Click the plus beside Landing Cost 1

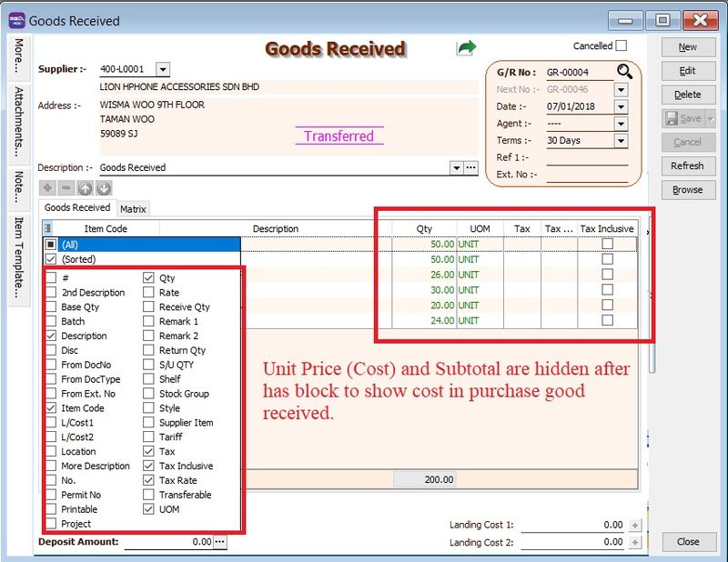[635, 525]
